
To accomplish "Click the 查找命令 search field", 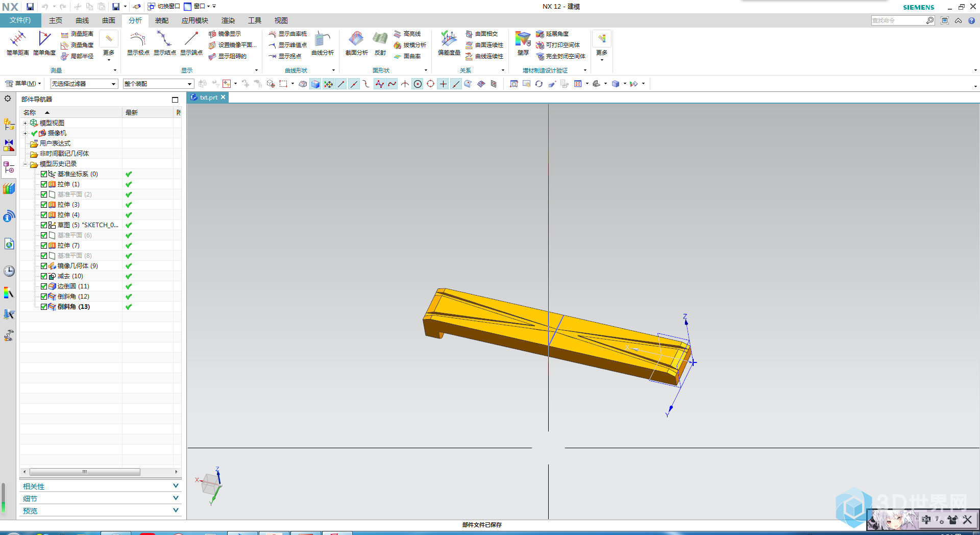I will click(x=898, y=20).
